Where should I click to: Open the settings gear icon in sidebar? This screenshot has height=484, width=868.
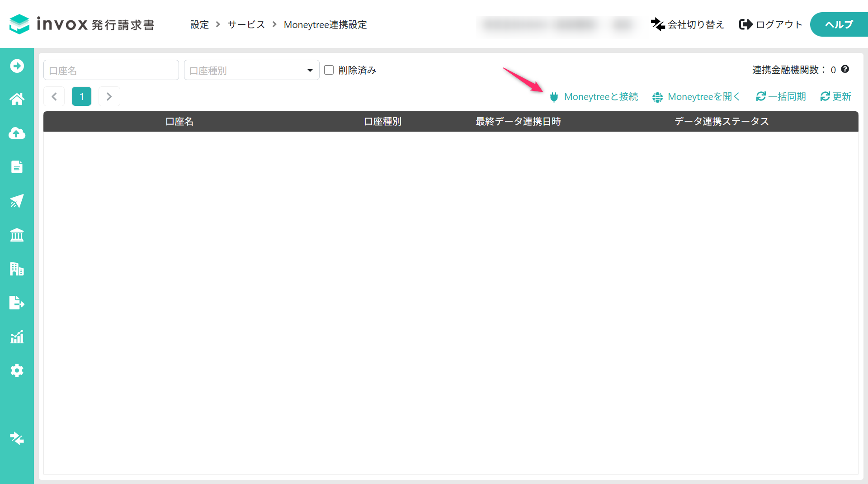coord(17,370)
